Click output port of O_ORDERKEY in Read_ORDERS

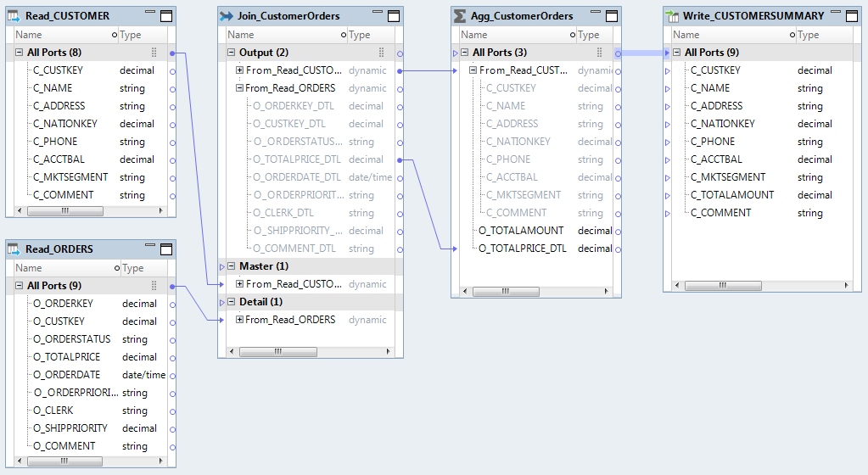[173, 305]
